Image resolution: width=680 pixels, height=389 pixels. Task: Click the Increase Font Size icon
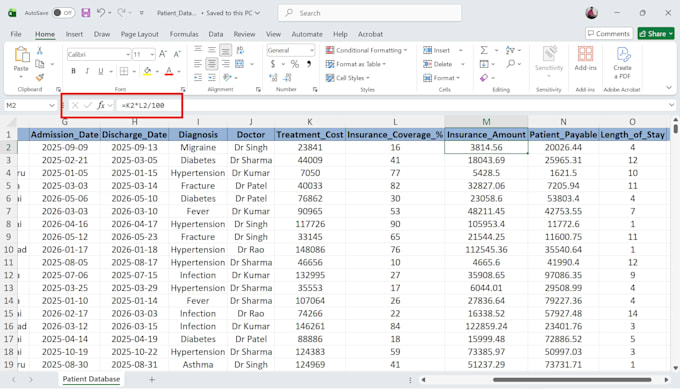163,54
